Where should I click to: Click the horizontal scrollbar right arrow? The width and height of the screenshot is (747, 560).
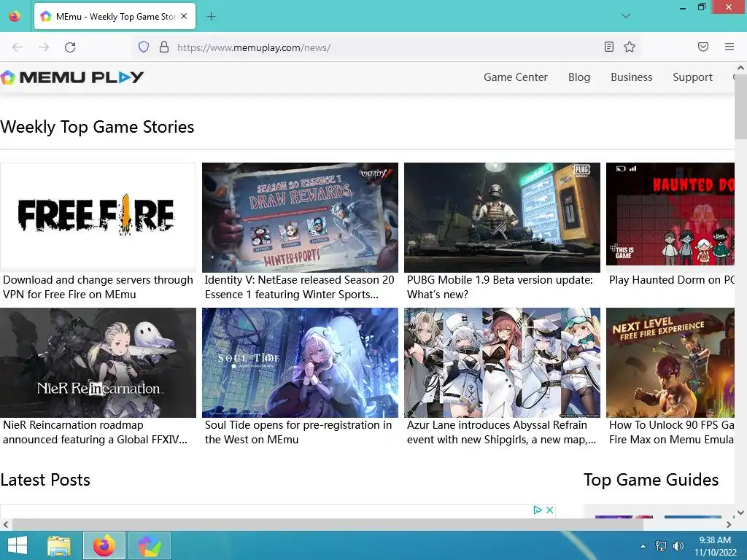(729, 525)
